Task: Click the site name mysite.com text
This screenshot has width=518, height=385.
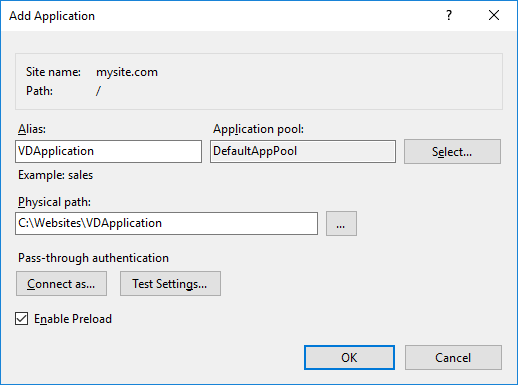Action: (x=127, y=72)
